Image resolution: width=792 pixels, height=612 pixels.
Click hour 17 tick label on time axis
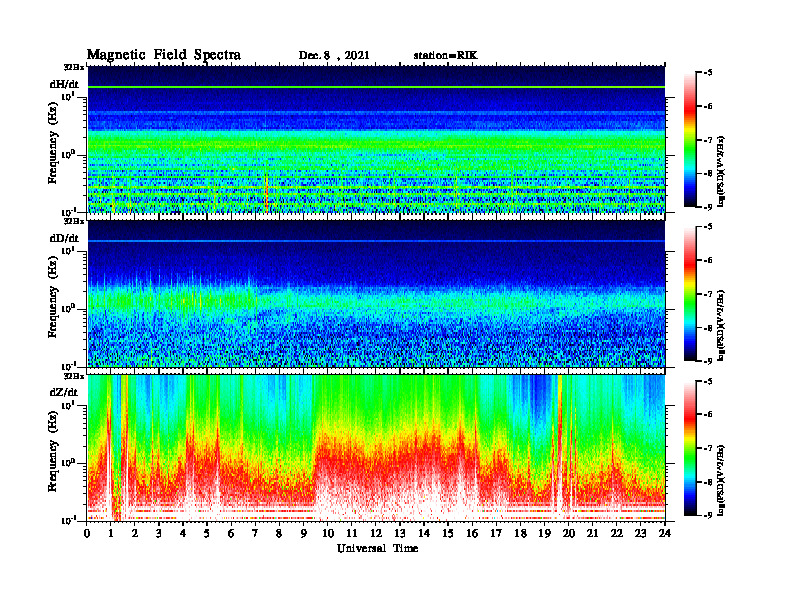point(496,533)
